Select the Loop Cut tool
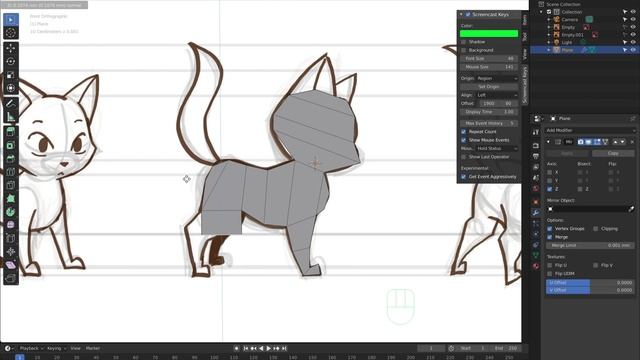This screenshot has height=360, width=640. click(x=11, y=172)
